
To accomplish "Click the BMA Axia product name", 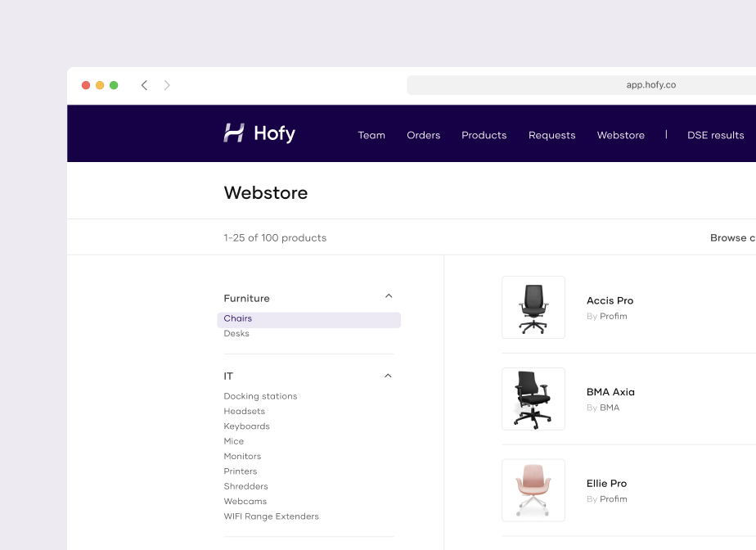I will click(610, 392).
